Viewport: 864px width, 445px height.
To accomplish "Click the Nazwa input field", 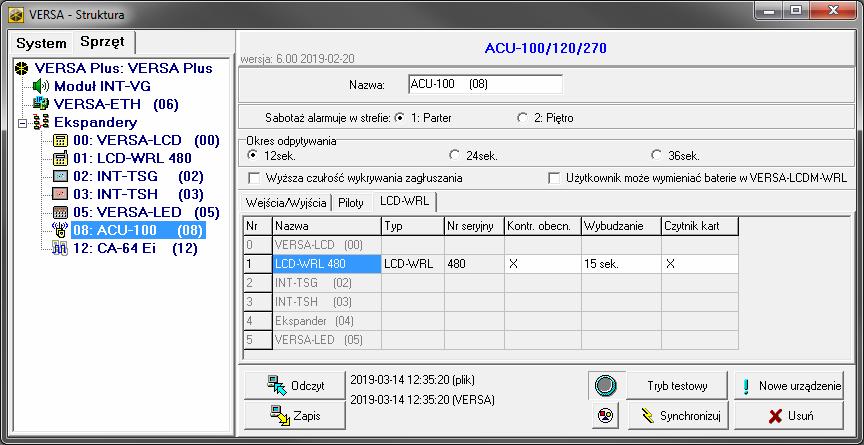I will (485, 85).
